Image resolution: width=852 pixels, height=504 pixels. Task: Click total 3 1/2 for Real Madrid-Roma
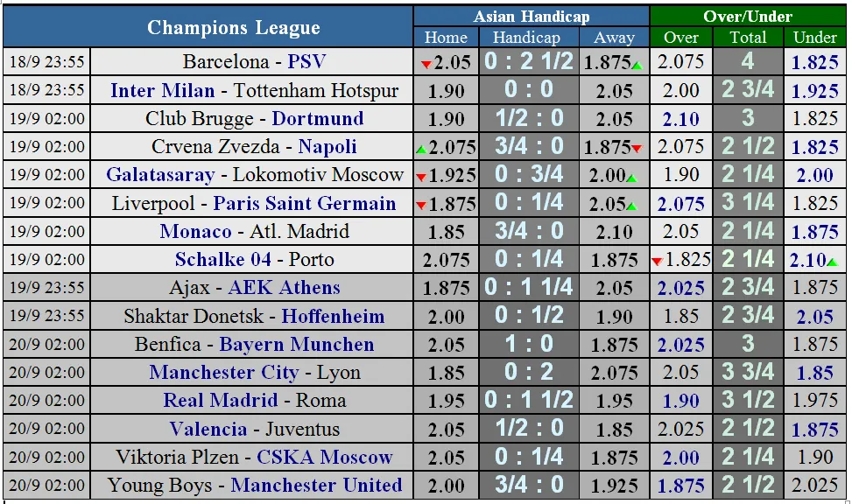pos(748,401)
